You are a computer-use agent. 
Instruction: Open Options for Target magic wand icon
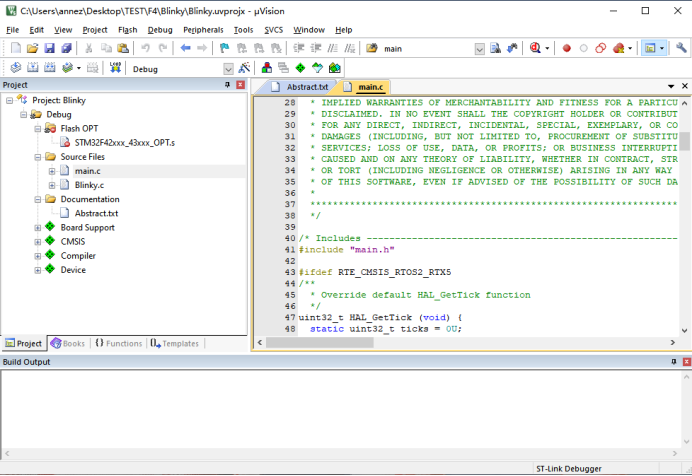coord(243,68)
